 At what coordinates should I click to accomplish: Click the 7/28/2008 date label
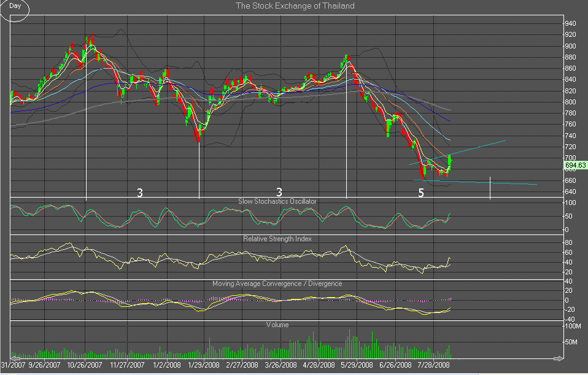tap(434, 365)
